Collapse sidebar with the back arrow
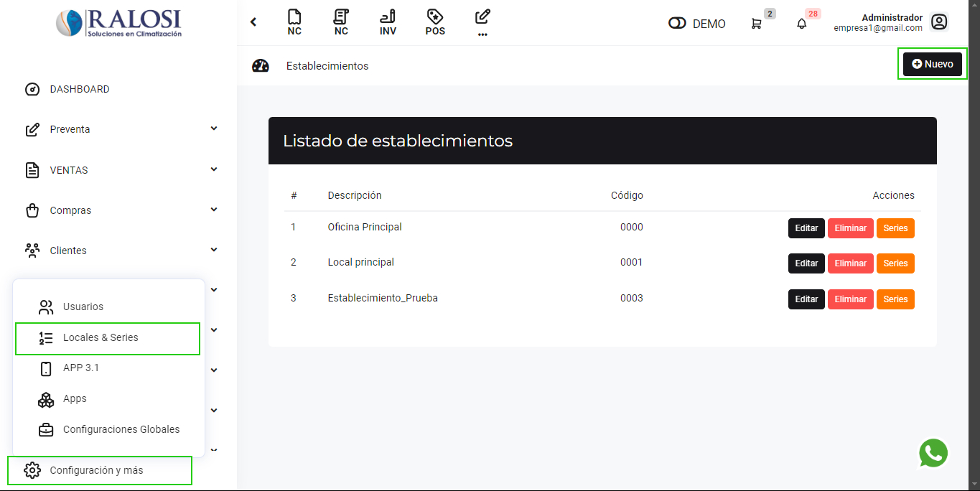This screenshot has width=980, height=491. click(x=253, y=22)
